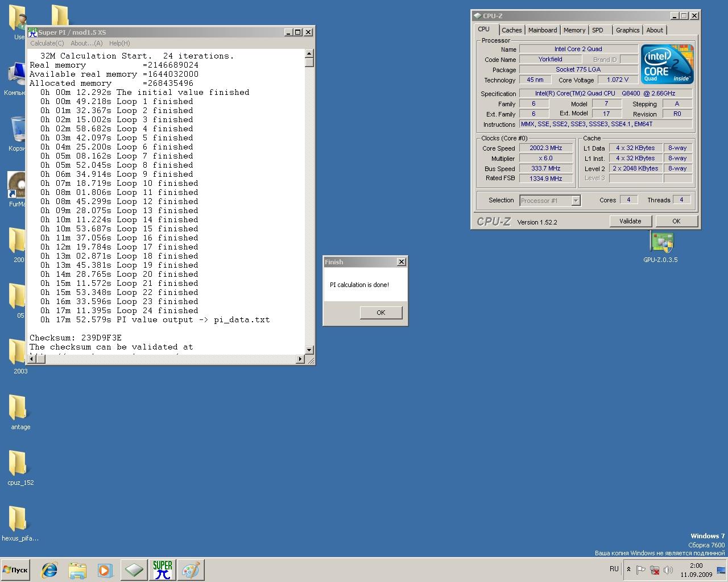728x582 pixels.
Task: Open Processor #1 selection dropdown
Action: tap(550, 200)
